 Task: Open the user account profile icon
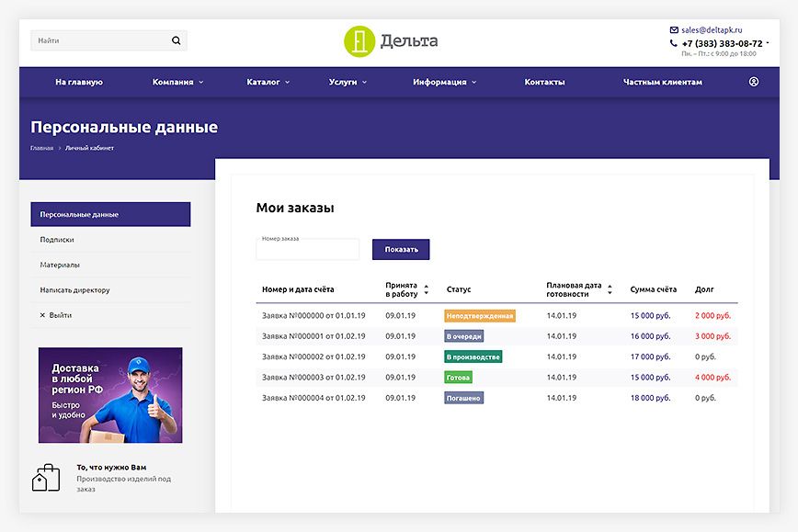(x=754, y=82)
